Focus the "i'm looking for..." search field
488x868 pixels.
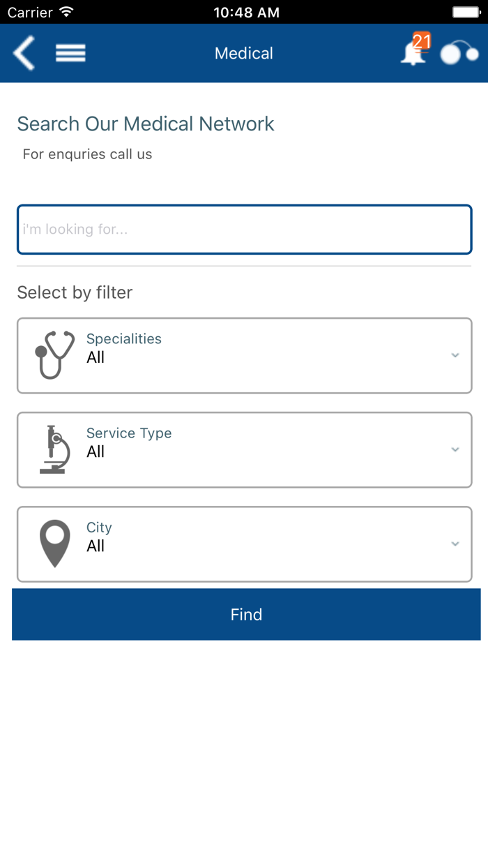244,229
